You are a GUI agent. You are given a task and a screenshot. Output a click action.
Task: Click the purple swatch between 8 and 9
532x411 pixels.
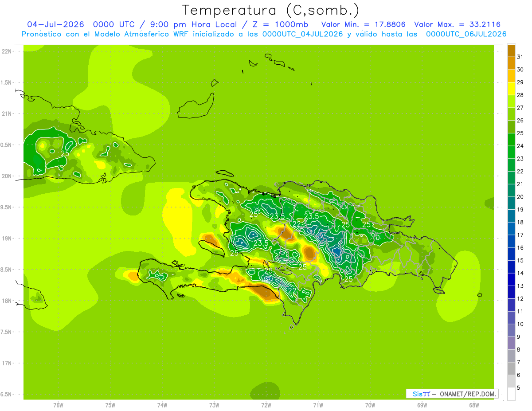click(x=511, y=343)
